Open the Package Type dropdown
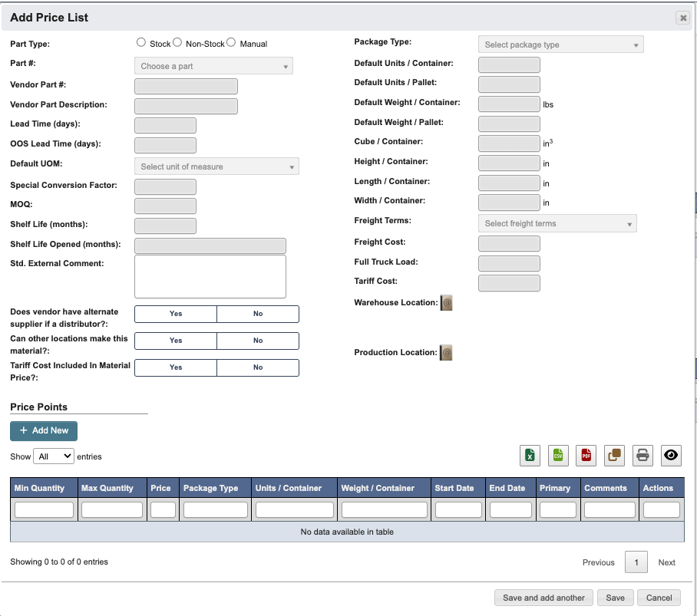 [561, 44]
